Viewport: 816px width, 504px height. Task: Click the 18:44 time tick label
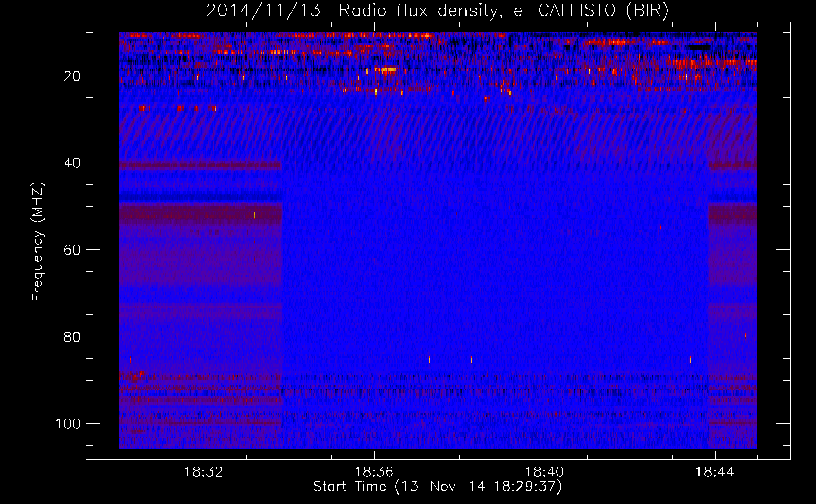pyautogui.click(x=715, y=472)
